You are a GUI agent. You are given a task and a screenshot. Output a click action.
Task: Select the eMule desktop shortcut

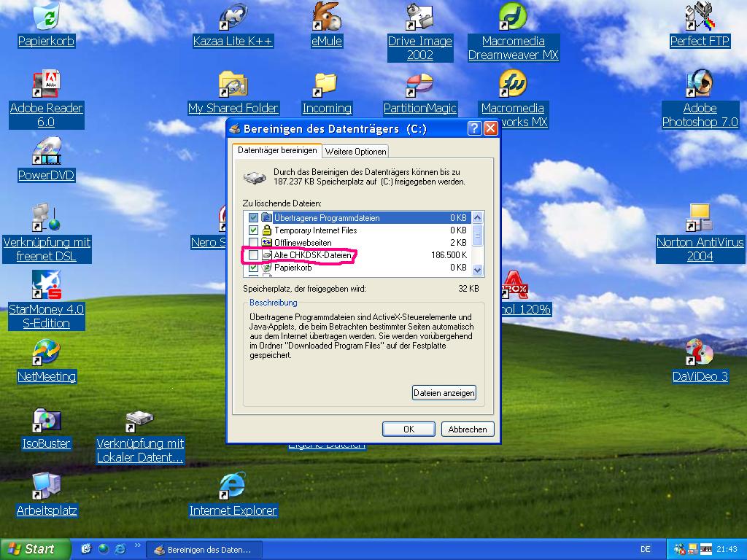(x=326, y=26)
